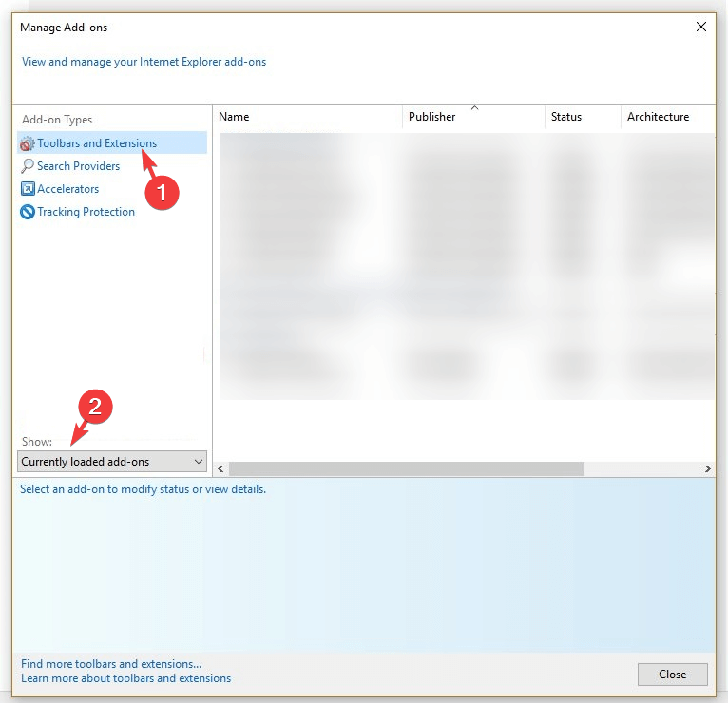Click the Accelerators icon in sidebar
Screen dimensions: 728x703
[28, 189]
